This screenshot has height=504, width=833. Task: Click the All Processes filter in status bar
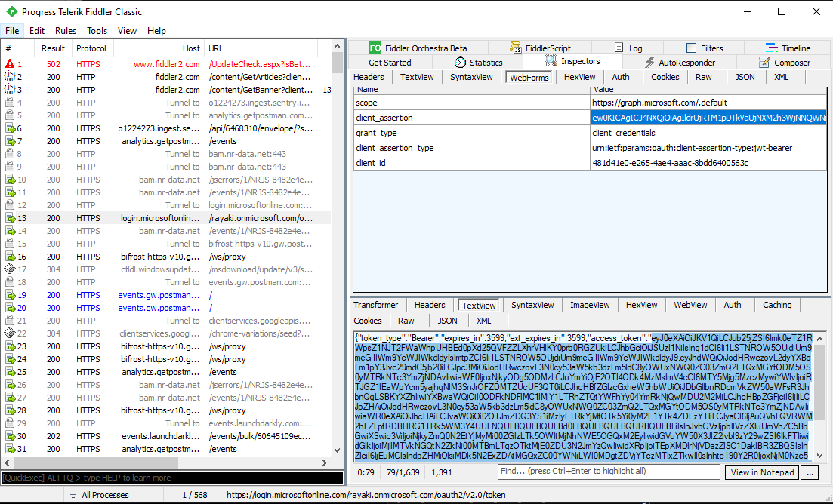(x=100, y=495)
